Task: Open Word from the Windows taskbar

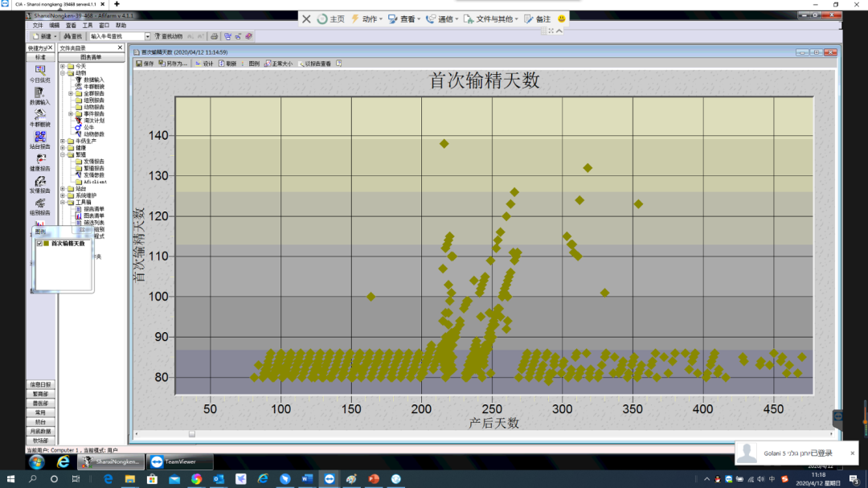Action: click(x=307, y=479)
